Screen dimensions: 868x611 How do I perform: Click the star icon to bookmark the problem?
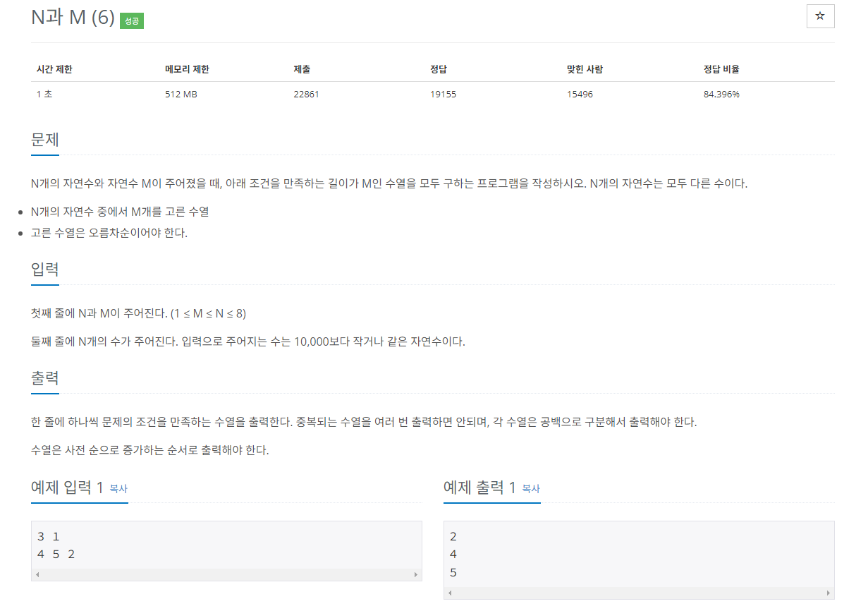[820, 16]
